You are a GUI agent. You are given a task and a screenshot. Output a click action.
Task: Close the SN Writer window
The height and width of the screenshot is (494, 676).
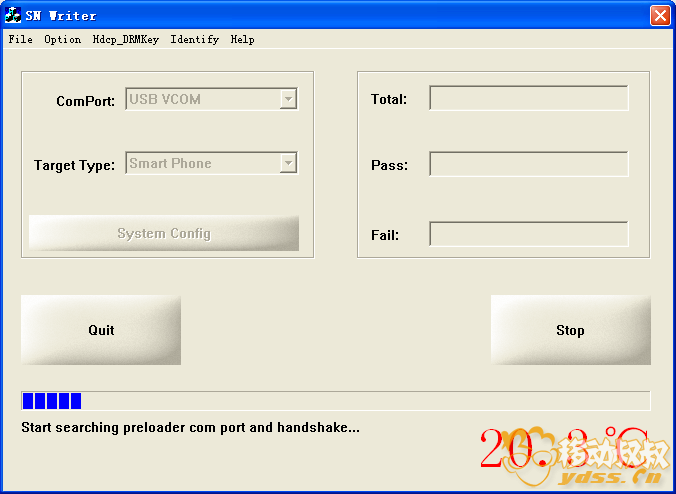[659, 15]
